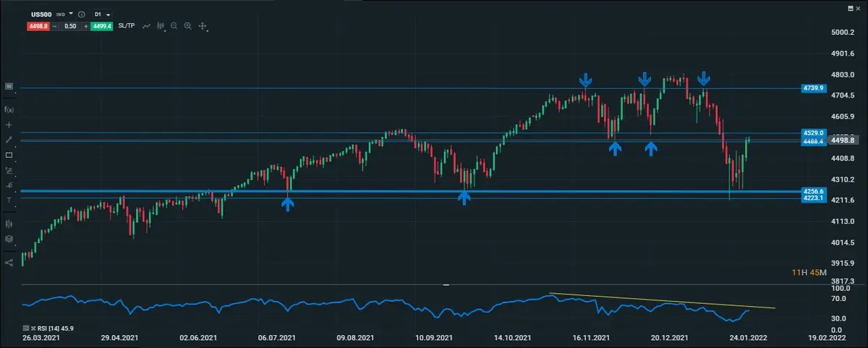This screenshot has width=868, height=348.
Task: Click the green buy price 4499.4
Action: pos(103,26)
